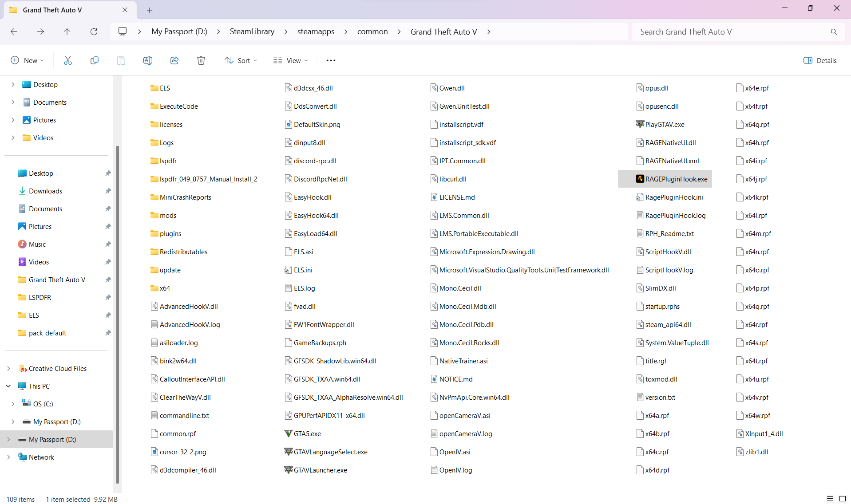Expand the Network tree node

[8, 457]
